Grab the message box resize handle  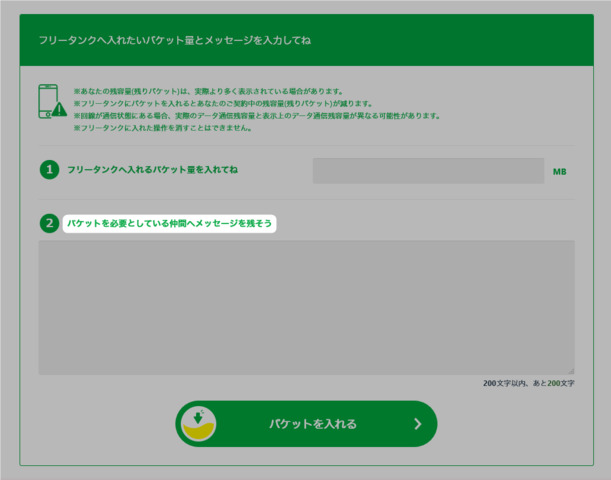tap(570, 370)
